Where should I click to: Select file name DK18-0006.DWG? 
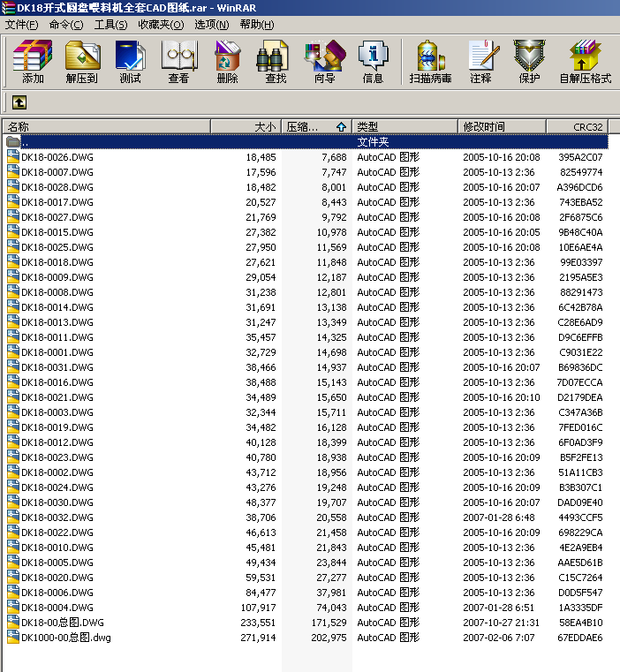[57, 593]
